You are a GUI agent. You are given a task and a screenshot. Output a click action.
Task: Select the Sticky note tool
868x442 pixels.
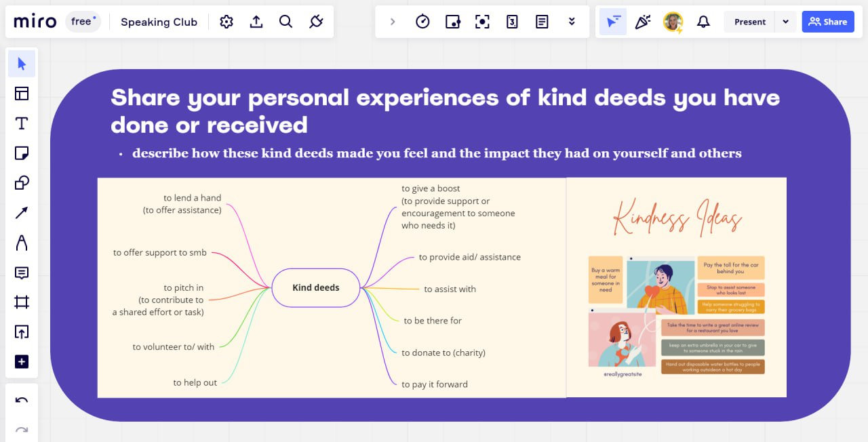(22, 153)
